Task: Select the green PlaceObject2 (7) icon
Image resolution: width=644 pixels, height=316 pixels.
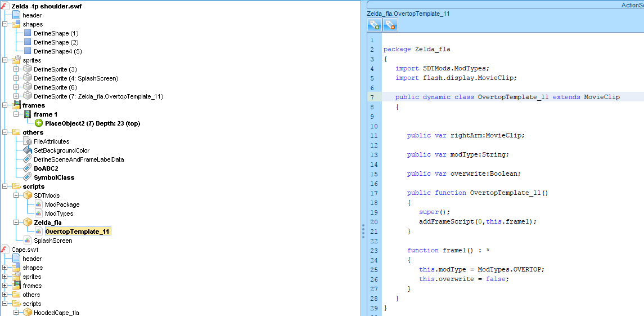Action: 39,123
